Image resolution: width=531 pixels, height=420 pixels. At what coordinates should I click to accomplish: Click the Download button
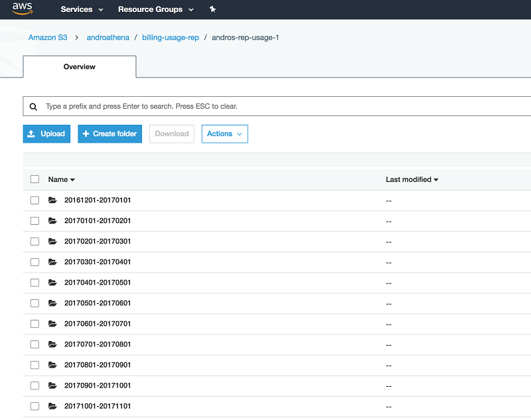click(x=172, y=134)
